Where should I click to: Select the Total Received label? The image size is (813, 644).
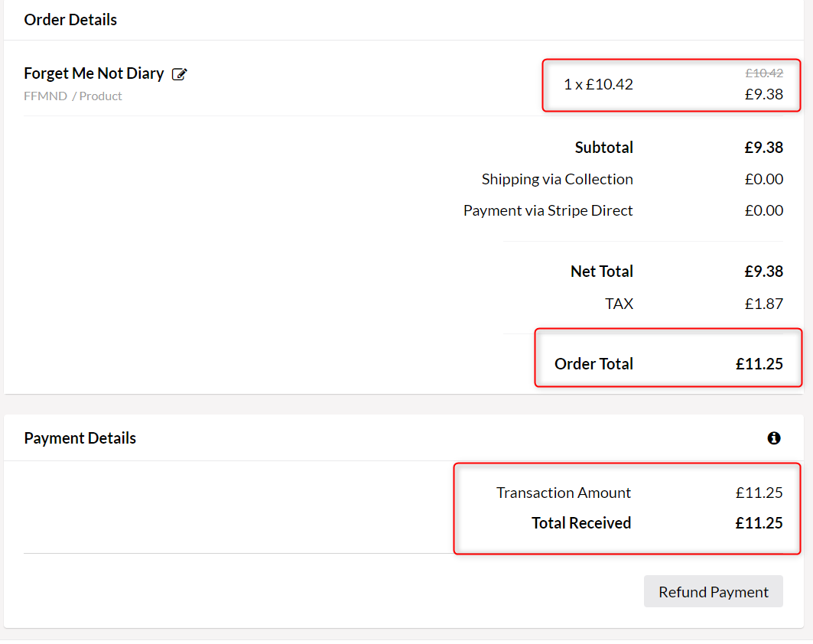pos(581,523)
